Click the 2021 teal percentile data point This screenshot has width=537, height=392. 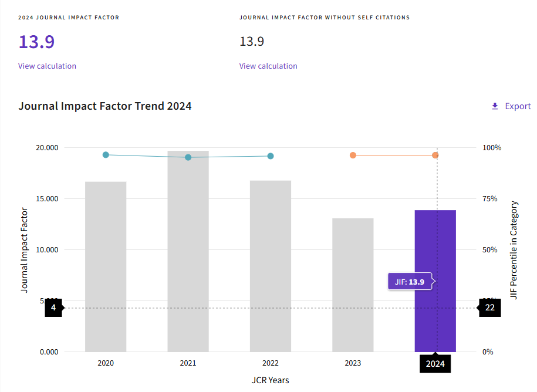tap(188, 157)
